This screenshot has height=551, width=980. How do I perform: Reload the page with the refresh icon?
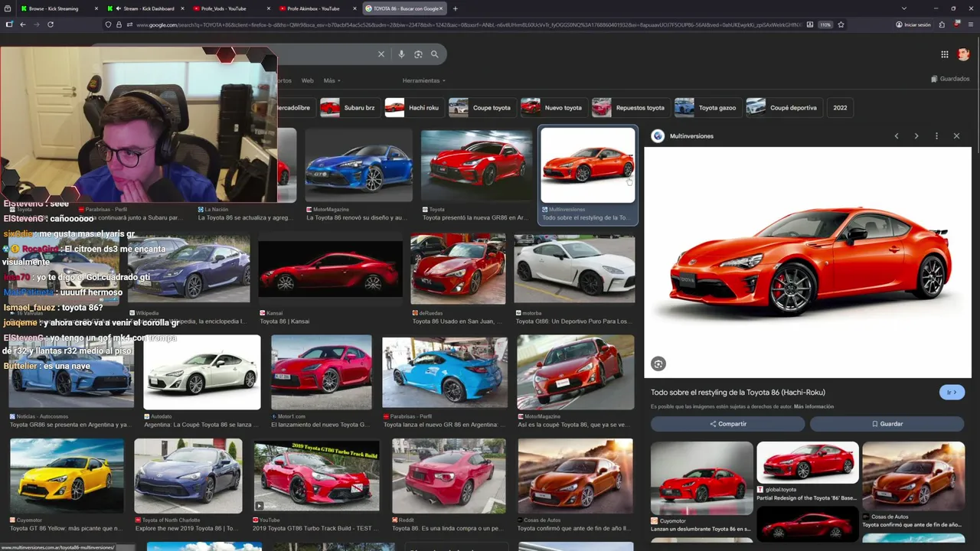(x=51, y=24)
